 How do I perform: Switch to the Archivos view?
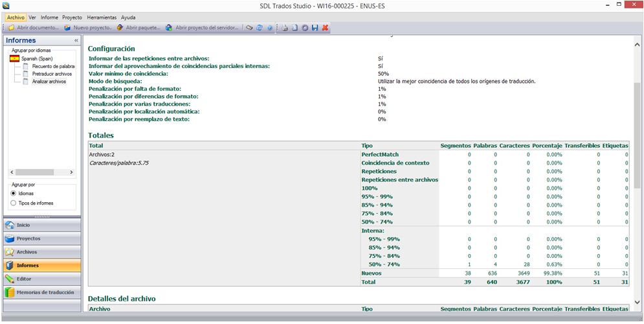tap(42, 252)
